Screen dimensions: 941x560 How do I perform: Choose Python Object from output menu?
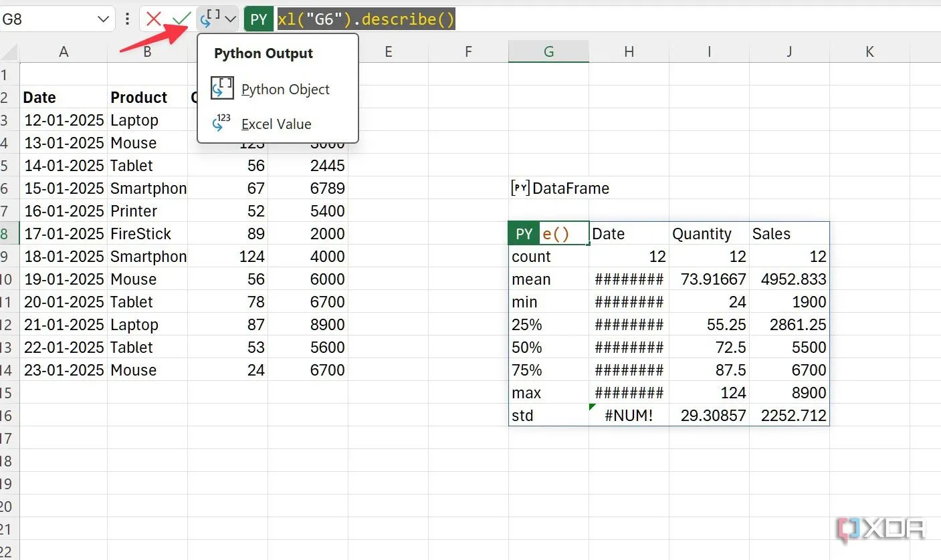coord(278,90)
